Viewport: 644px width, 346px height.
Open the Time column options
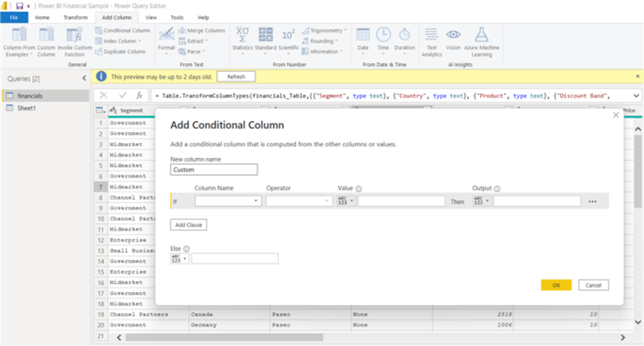coord(384,41)
